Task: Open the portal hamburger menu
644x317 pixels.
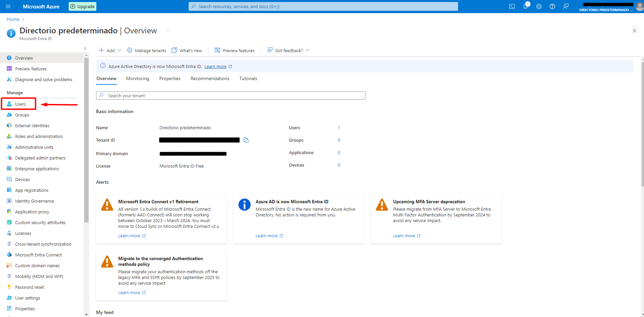Action: click(8, 6)
